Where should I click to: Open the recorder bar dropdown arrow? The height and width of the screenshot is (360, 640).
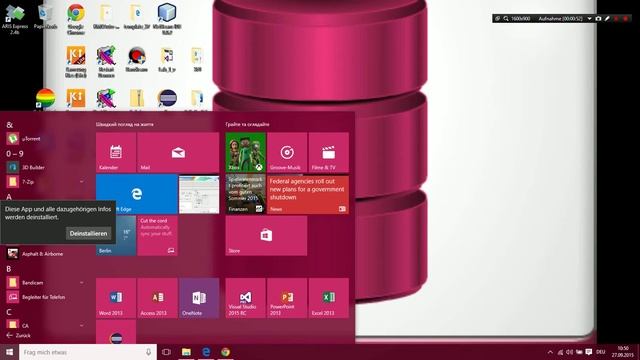tap(589, 18)
